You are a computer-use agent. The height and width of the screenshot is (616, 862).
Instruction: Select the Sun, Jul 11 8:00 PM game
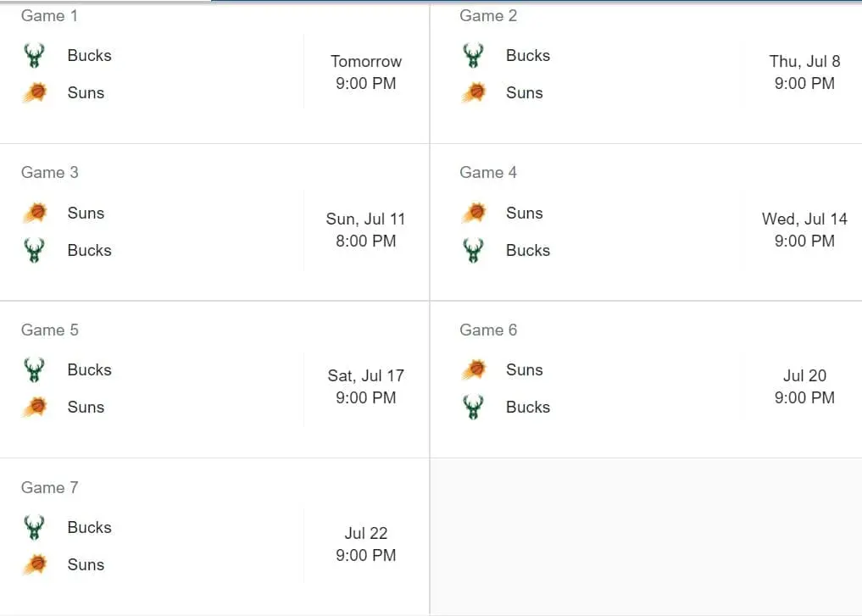(x=365, y=230)
